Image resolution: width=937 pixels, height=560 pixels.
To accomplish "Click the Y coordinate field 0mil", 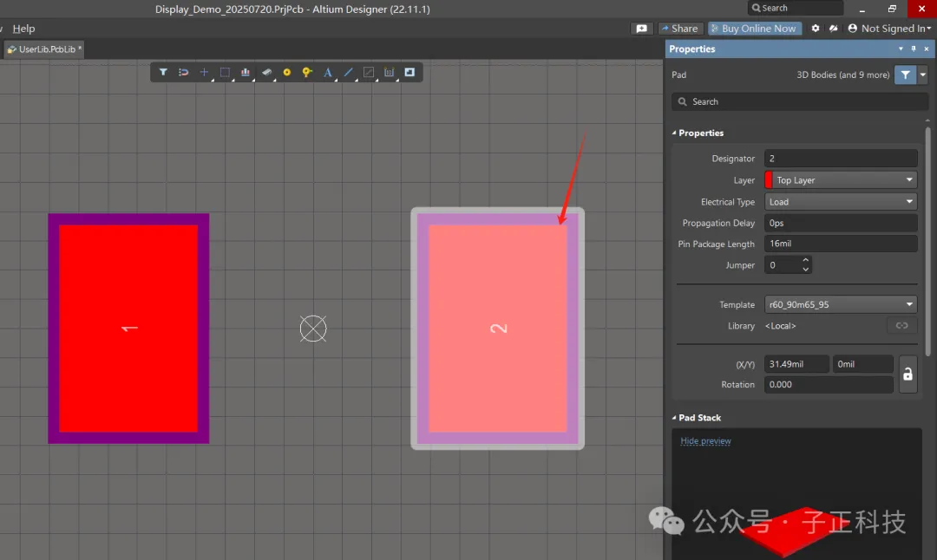I will point(863,363).
